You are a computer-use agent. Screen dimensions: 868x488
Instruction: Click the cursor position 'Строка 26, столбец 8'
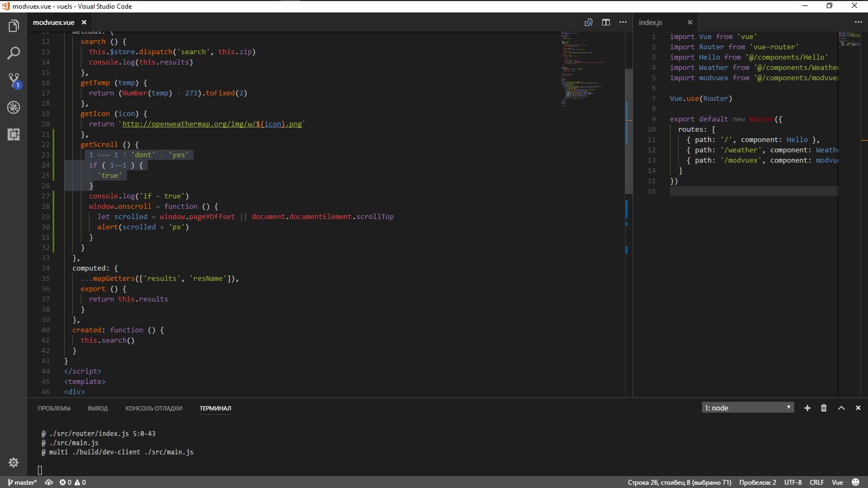pos(679,482)
